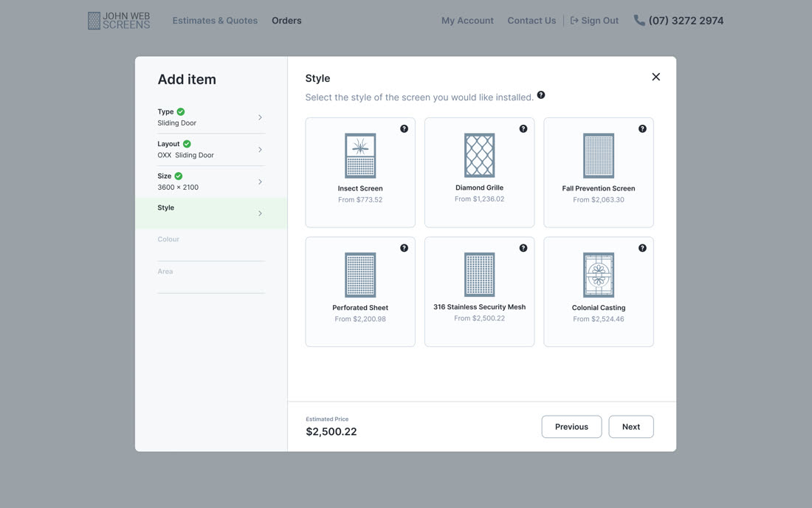Click the sign out arrow icon

tap(574, 21)
